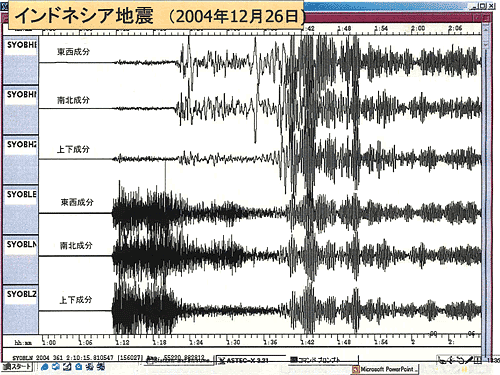Screen dimensions: 500x375
Task: Click the third quick launch icon in taskbar
Action: (67, 367)
